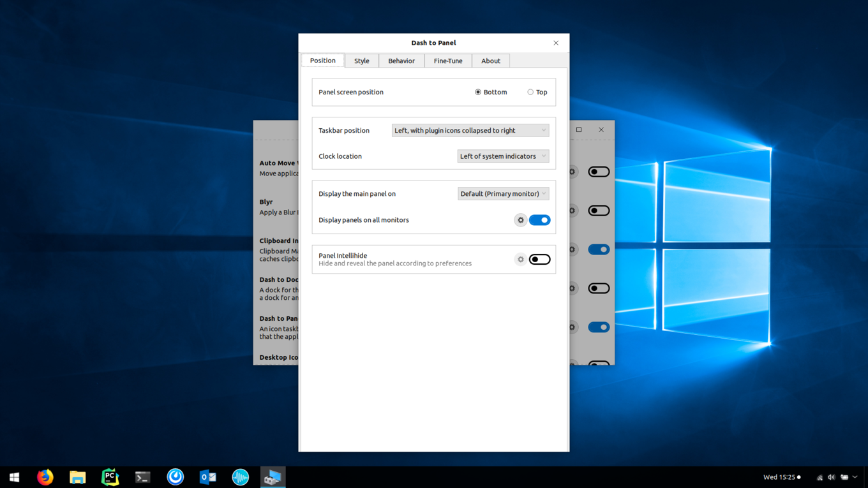Click the 'Clock location' label
This screenshot has width=868, height=488.
[340, 156]
